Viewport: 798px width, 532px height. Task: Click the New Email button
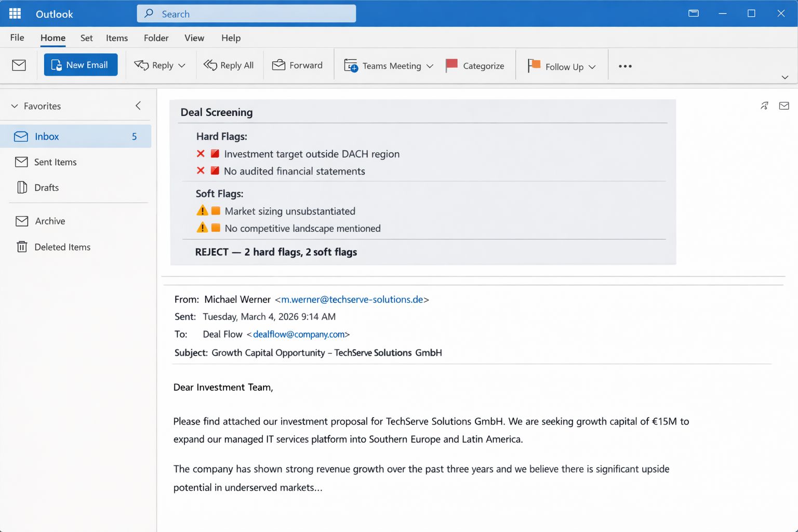pos(81,64)
